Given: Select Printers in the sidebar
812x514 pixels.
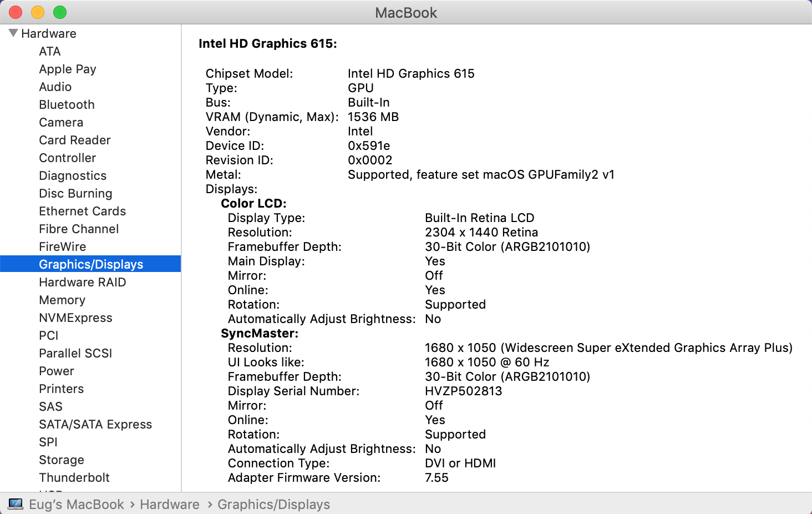Looking at the screenshot, I should pyautogui.click(x=62, y=389).
